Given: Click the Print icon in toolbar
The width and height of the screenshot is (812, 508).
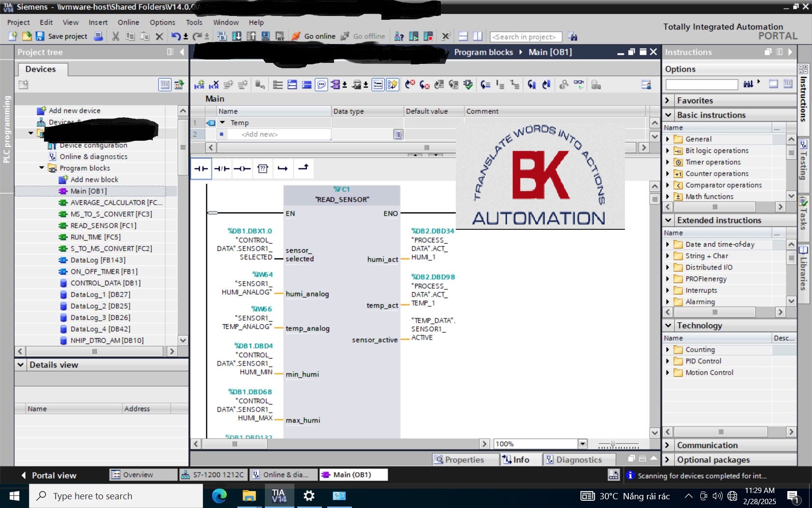Looking at the screenshot, I should click(98, 36).
